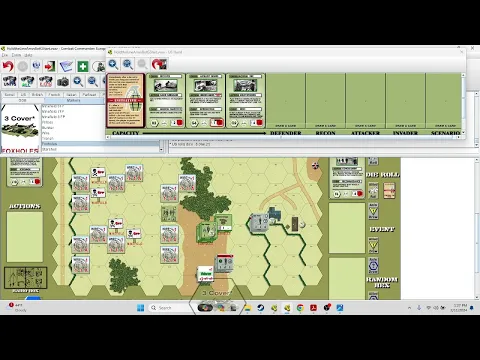Select Foxholes in the markers list
The width and height of the screenshot is (480, 360).
tap(100, 144)
